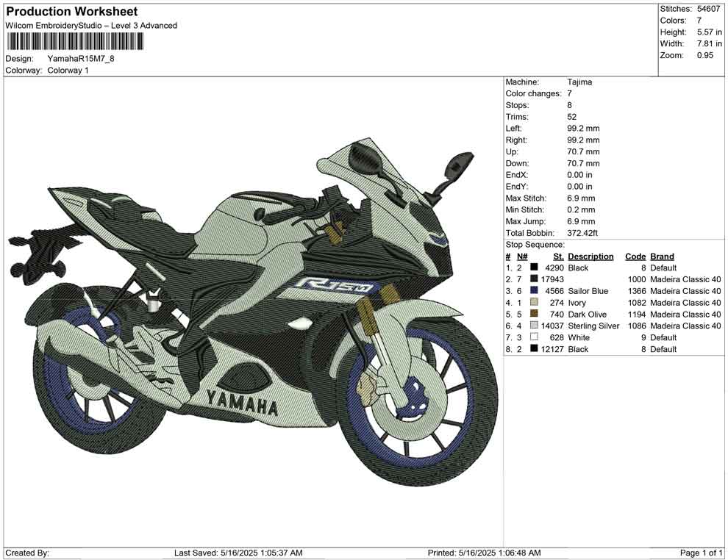This screenshot has height=560, width=728.
Task: Click Min Stitch value '0.2 mm'
Action: pyautogui.click(x=581, y=209)
